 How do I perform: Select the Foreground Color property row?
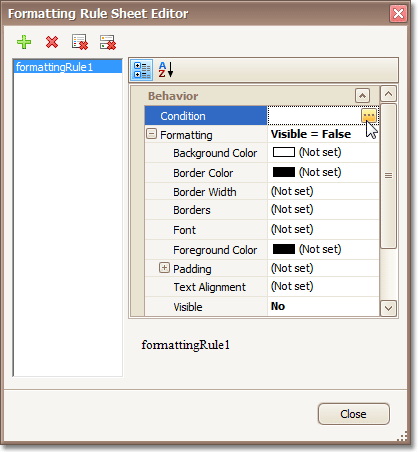pyautogui.click(x=262, y=250)
